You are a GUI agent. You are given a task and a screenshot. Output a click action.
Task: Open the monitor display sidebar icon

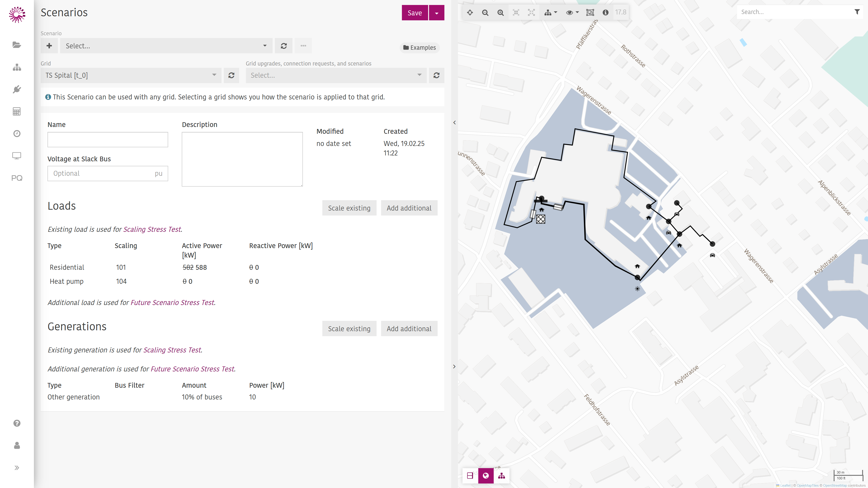click(x=17, y=156)
